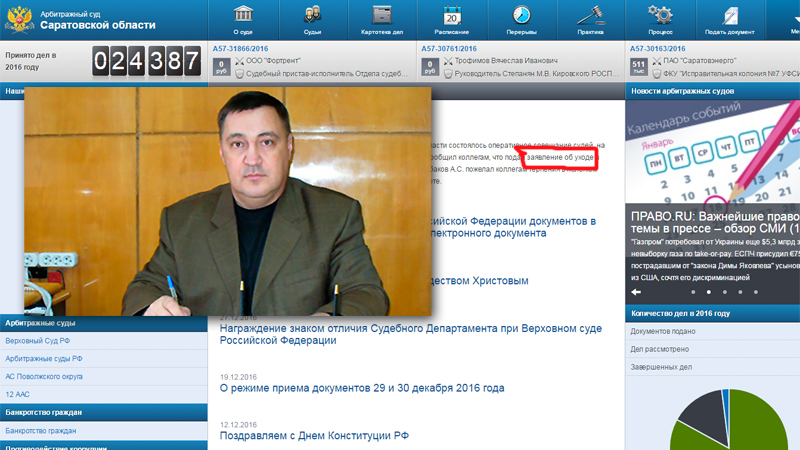800x450 pixels.
Task: Select 'Верховный Суд РФ' in sidebar
Action: point(38,341)
